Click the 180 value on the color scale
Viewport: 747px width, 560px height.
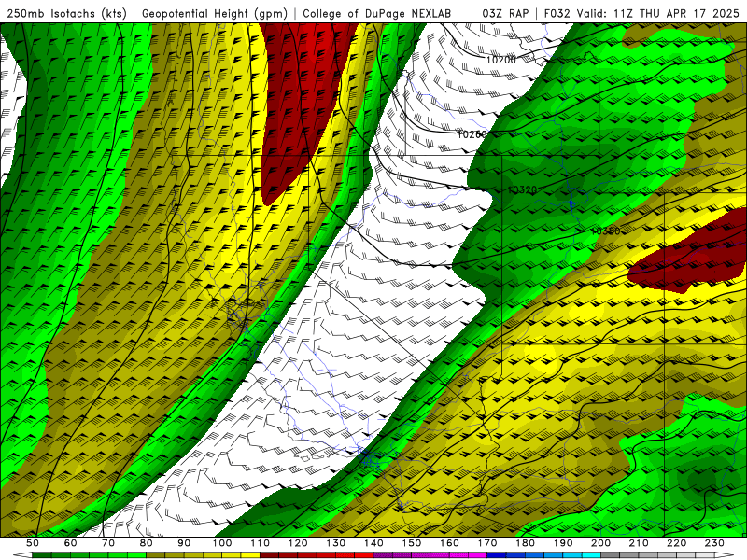coord(525,543)
